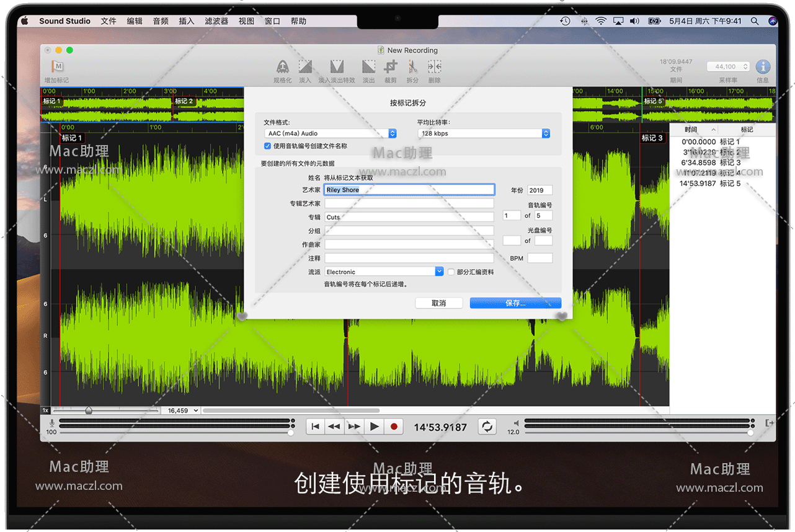
Task: Click the 裁剪 (Crop) toolbar icon
Action: pyautogui.click(x=391, y=67)
